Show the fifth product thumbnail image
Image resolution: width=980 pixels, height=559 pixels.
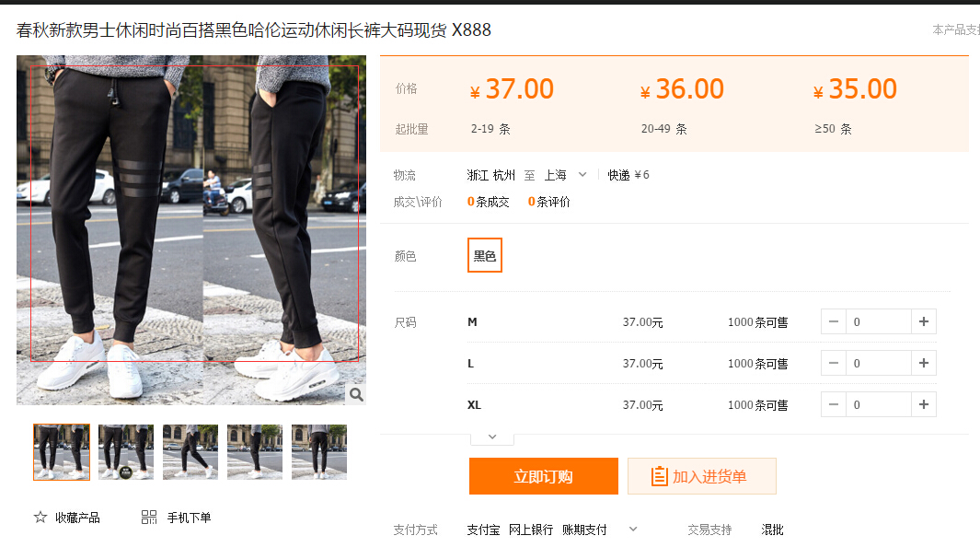point(319,452)
